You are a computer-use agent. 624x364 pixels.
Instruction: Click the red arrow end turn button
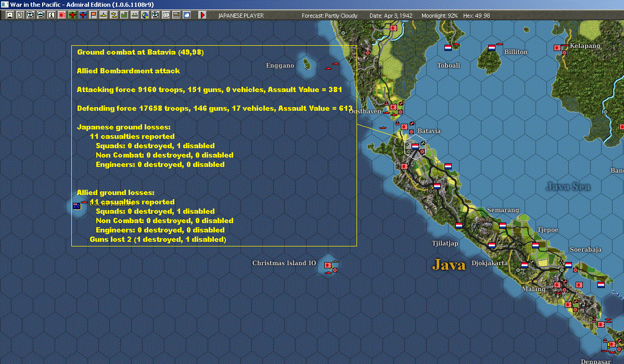click(202, 15)
